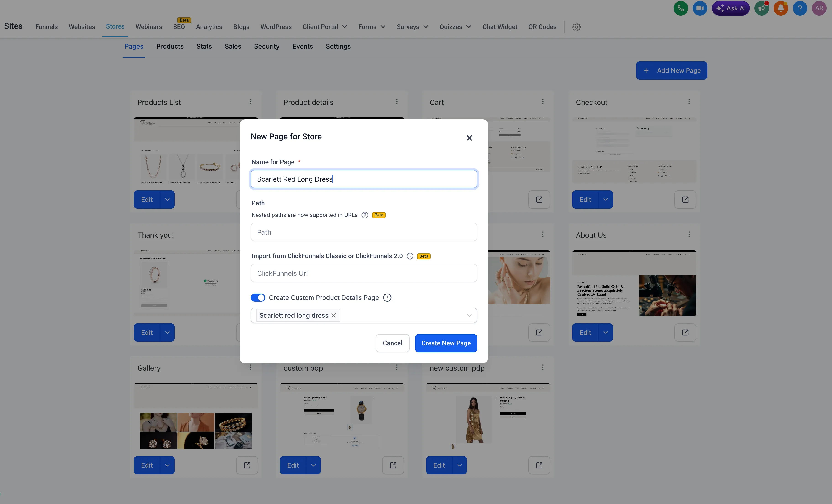Viewport: 832px width, 504px height.
Task: Expand the Edit dropdown on Products List card
Action: pyautogui.click(x=167, y=199)
